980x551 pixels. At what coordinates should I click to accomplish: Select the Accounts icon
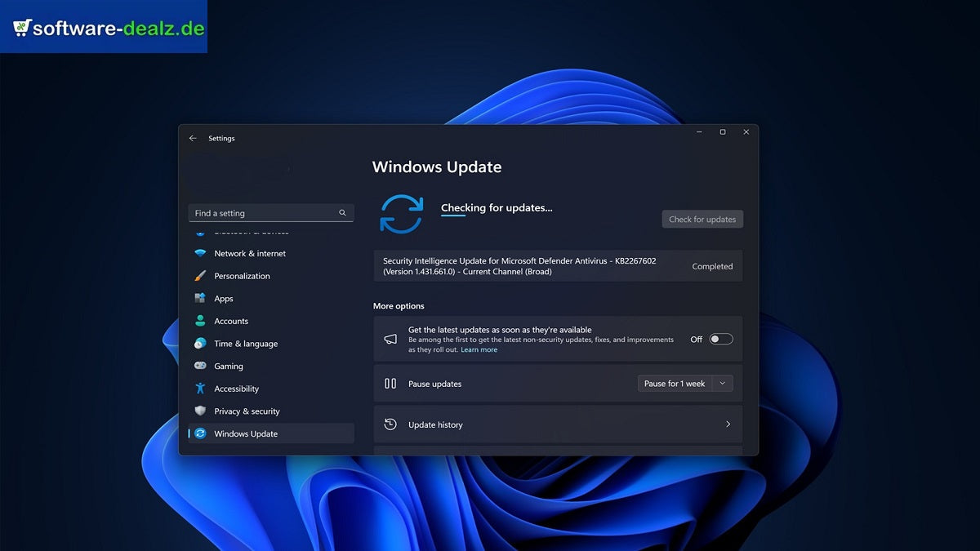click(201, 321)
